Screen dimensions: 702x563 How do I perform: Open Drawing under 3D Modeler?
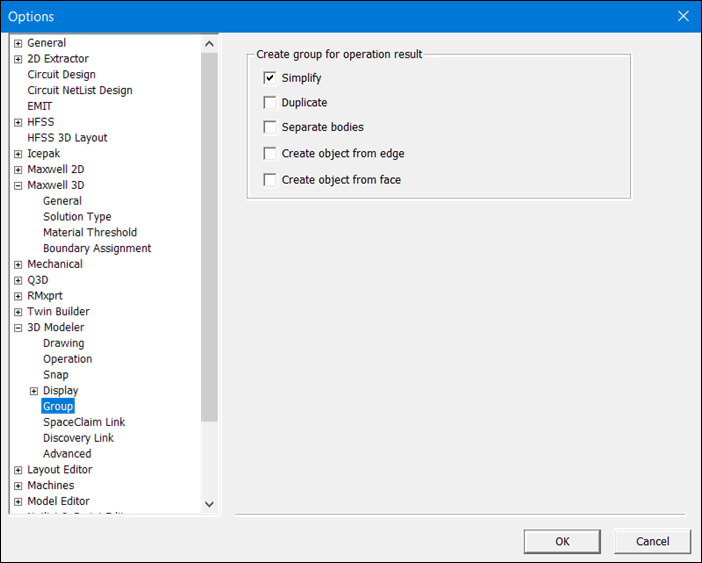[64, 343]
